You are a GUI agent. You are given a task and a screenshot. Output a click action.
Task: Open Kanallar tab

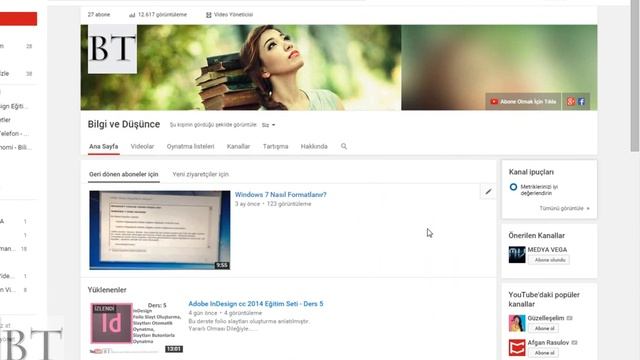pos(238,146)
